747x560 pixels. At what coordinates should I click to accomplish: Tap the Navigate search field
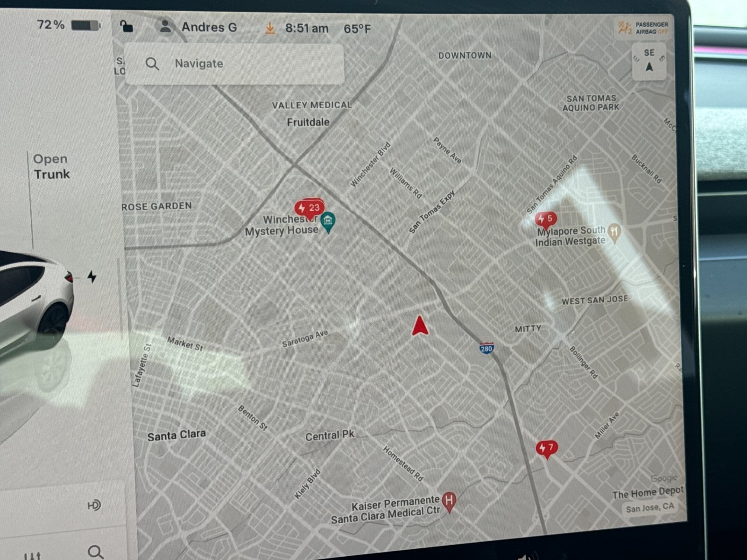click(234, 63)
